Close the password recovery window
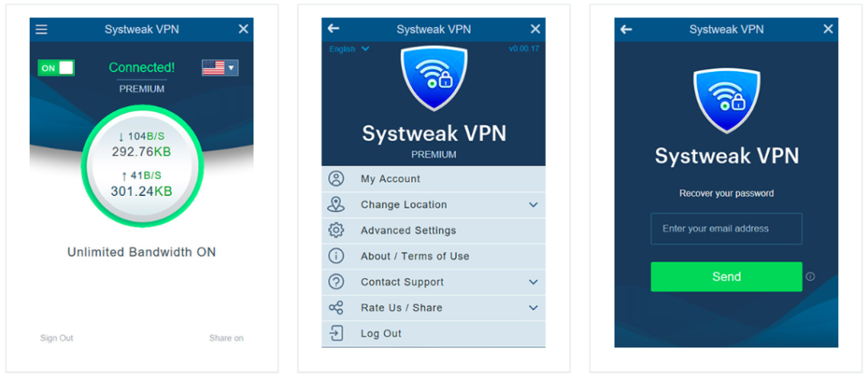Screen dimensions: 868x378 coord(827,30)
